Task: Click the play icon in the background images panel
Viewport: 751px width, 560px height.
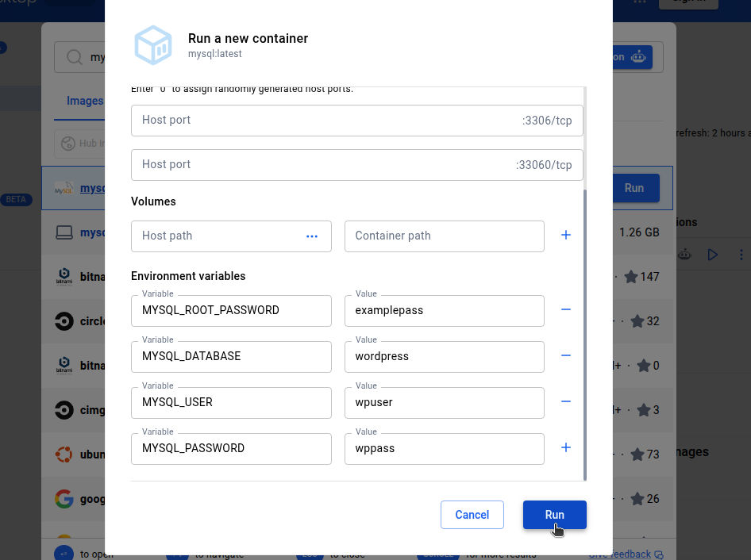Action: (x=712, y=255)
